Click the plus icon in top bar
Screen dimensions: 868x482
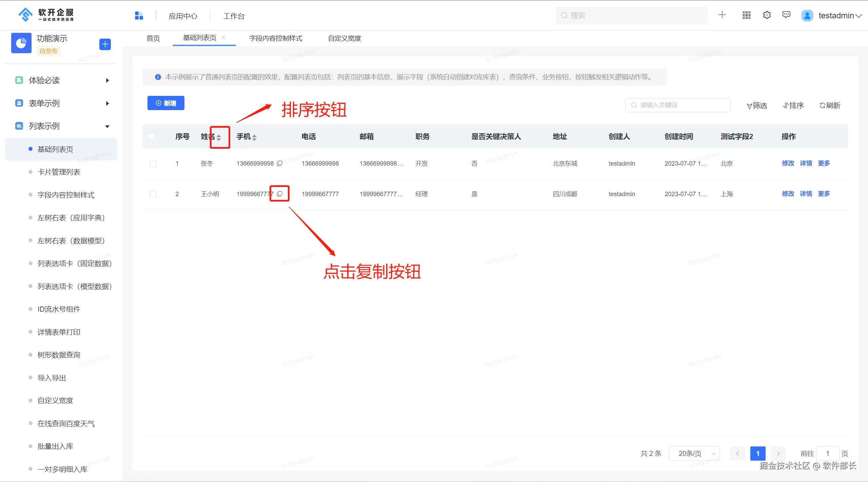[722, 15]
